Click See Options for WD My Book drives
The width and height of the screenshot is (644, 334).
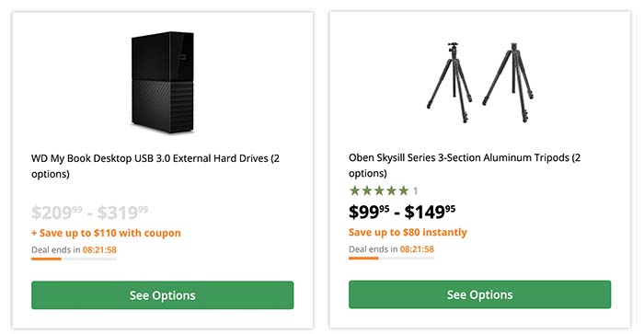tap(162, 295)
